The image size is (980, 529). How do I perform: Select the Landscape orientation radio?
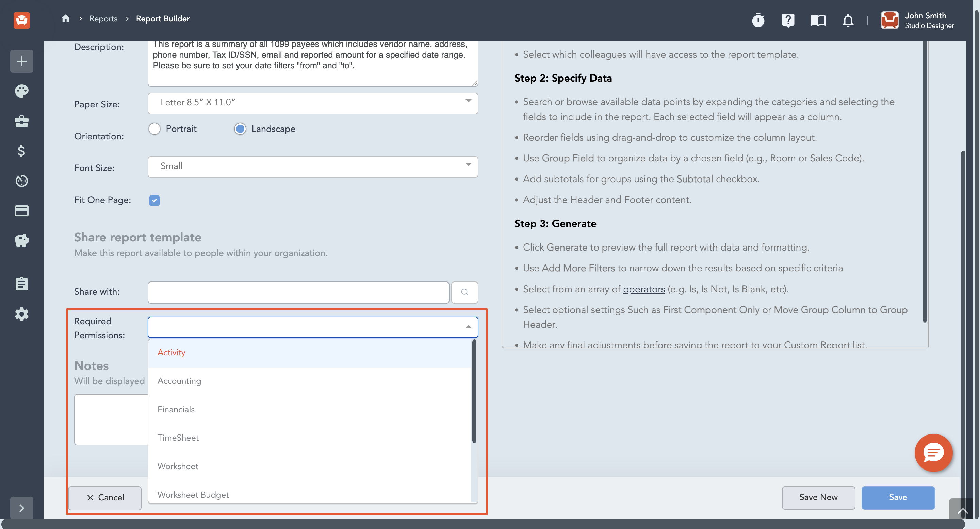240,129
